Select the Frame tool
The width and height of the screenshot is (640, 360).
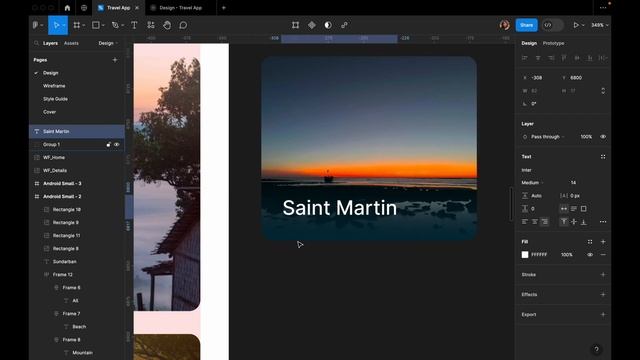[x=76, y=25]
